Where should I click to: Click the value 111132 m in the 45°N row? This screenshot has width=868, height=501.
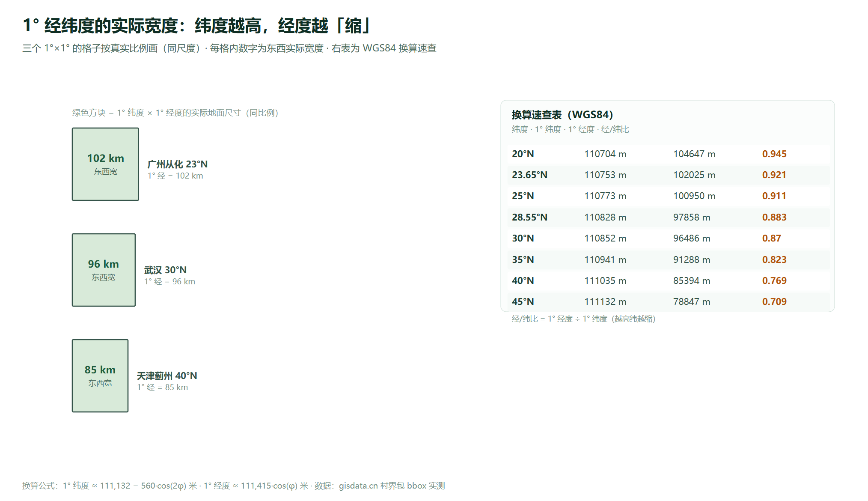click(605, 302)
